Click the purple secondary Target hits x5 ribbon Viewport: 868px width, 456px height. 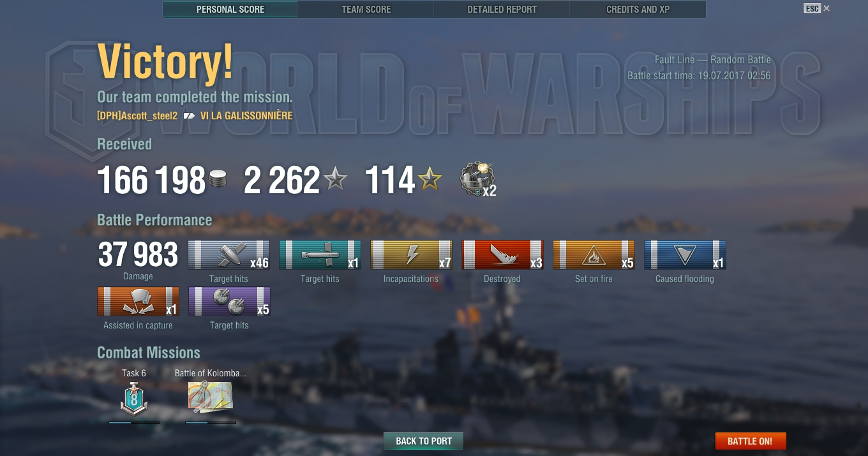pyautogui.click(x=229, y=302)
